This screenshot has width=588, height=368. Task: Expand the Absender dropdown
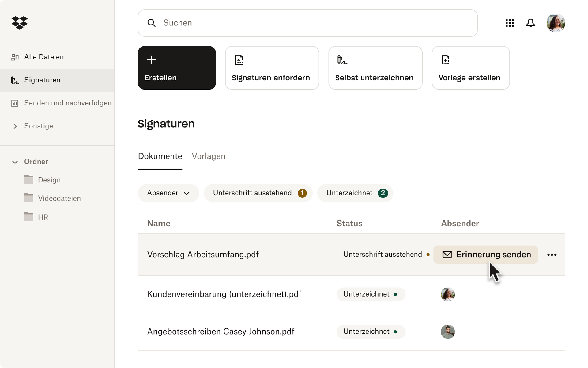187,193
